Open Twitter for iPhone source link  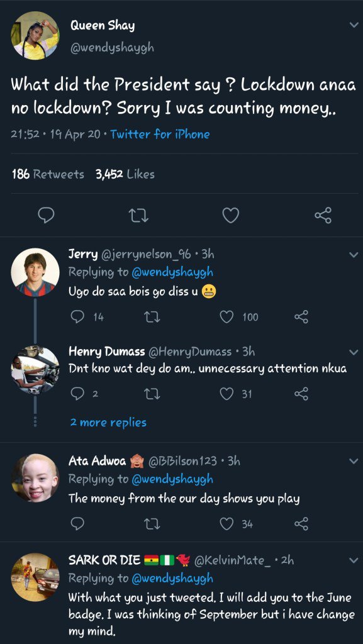click(160, 135)
